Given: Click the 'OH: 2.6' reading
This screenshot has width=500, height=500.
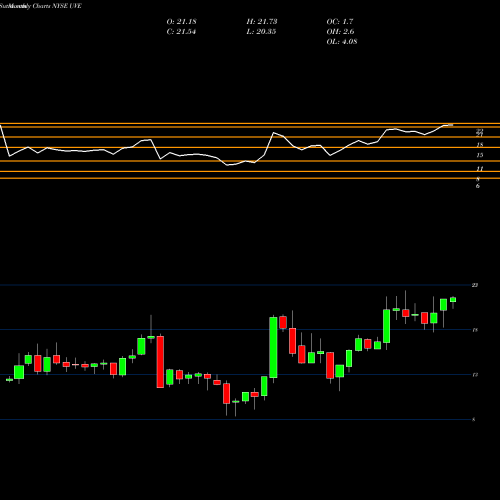Looking at the screenshot, I should click(x=340, y=32).
